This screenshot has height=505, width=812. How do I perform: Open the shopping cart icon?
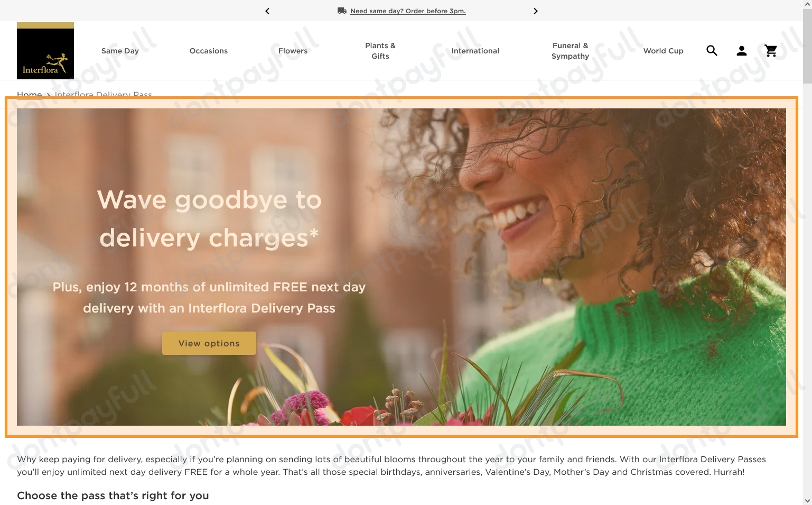[771, 51]
